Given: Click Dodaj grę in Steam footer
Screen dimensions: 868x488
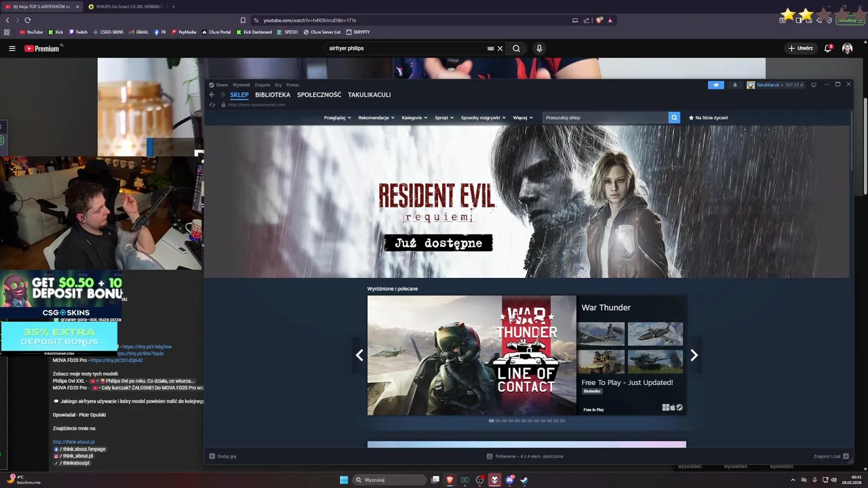Looking at the screenshot, I should (223, 456).
